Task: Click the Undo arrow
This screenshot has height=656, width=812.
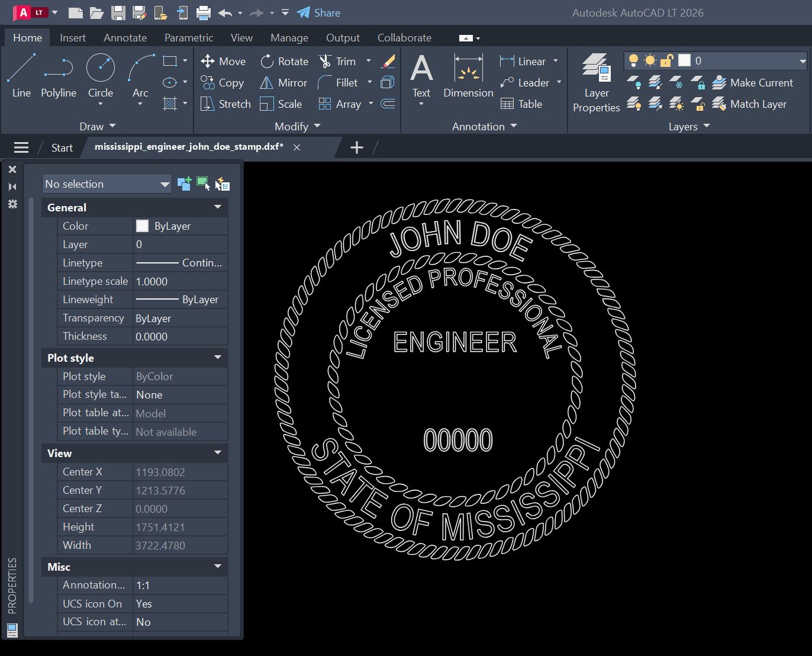Action: tap(225, 12)
